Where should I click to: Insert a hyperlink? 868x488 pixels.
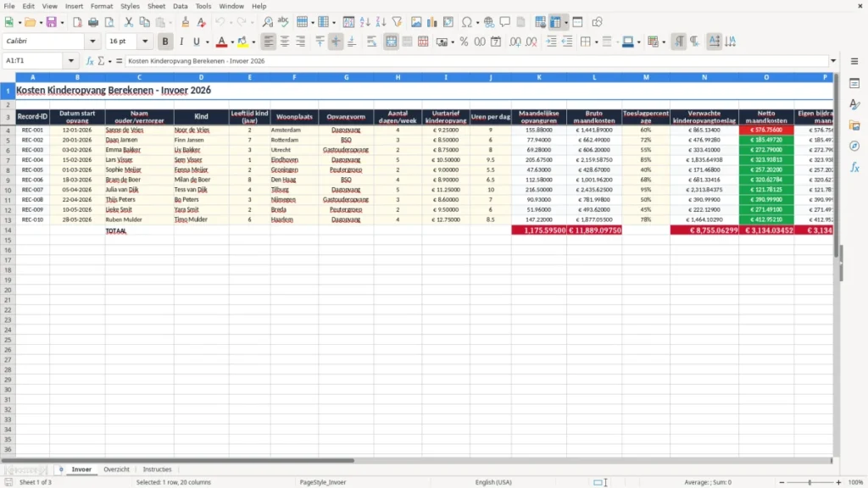489,22
